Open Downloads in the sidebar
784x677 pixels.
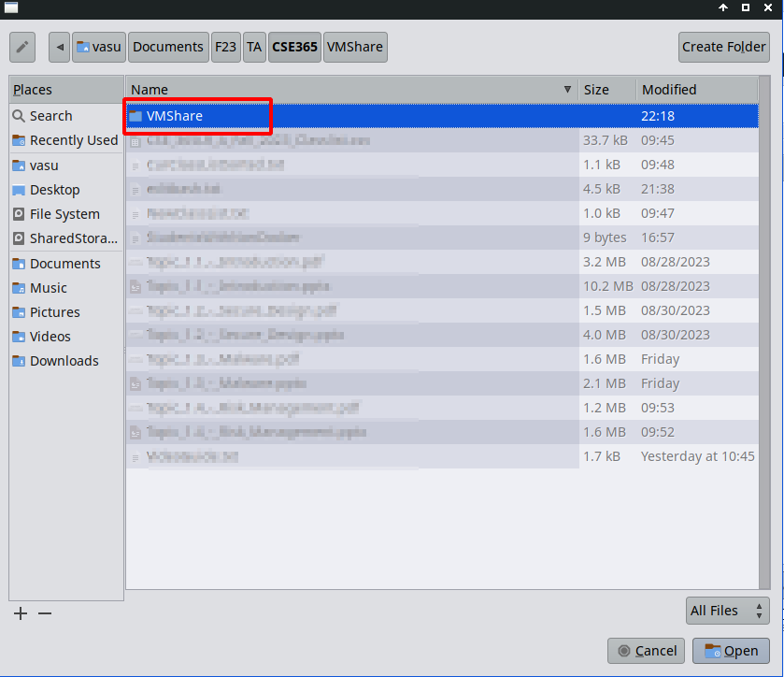[x=64, y=361]
